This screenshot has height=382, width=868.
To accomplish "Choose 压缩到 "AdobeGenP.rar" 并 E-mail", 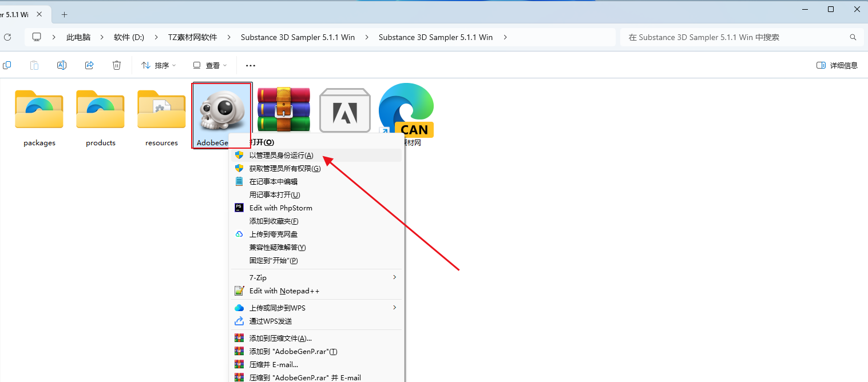I will tap(316, 377).
